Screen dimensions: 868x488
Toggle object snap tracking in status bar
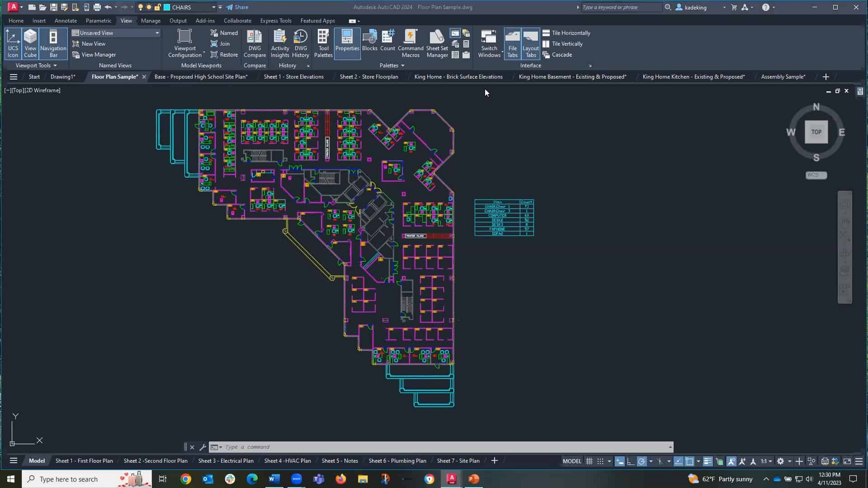(678, 461)
